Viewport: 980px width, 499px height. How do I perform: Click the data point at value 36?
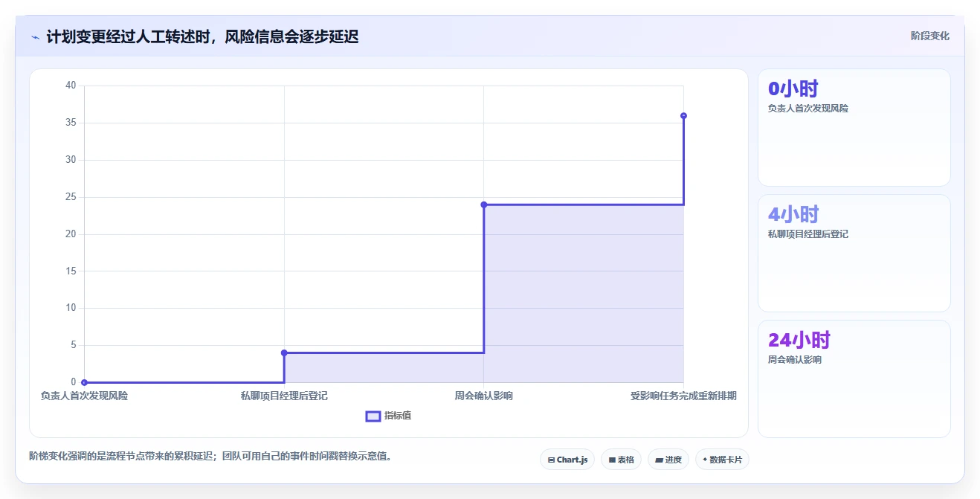(x=683, y=115)
